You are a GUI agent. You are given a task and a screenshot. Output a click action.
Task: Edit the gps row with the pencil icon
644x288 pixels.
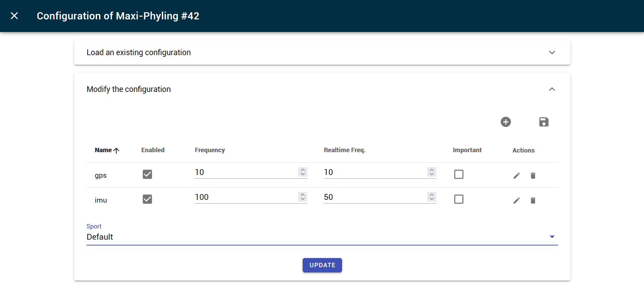tap(517, 176)
